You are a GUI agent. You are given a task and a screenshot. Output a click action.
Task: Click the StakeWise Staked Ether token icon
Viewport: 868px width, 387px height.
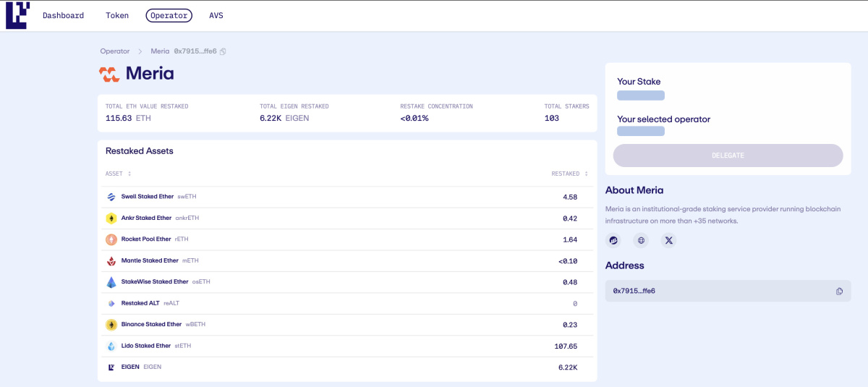(111, 282)
